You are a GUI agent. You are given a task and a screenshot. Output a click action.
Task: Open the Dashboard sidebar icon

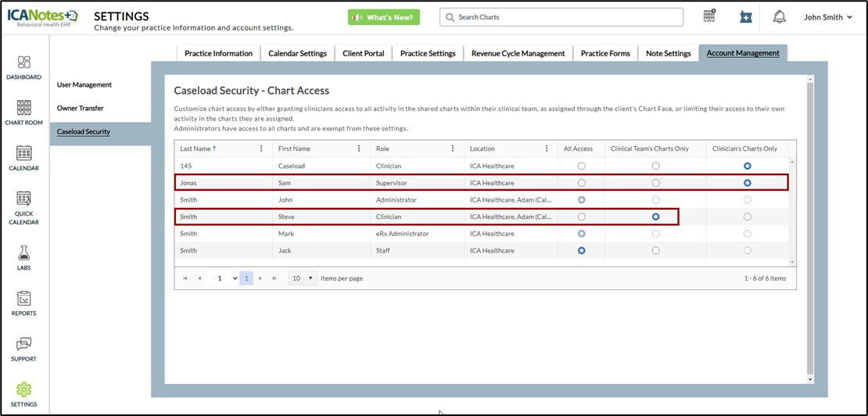click(23, 62)
